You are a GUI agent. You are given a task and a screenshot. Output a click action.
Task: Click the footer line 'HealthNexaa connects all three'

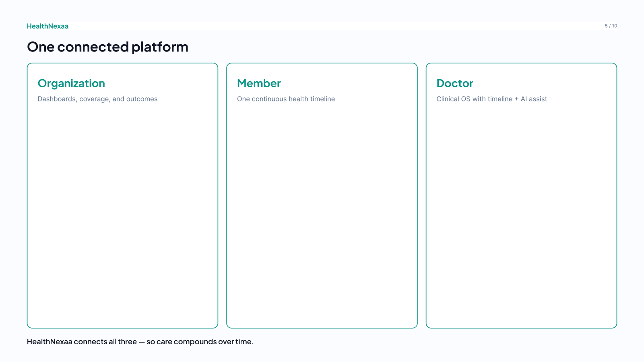click(140, 341)
